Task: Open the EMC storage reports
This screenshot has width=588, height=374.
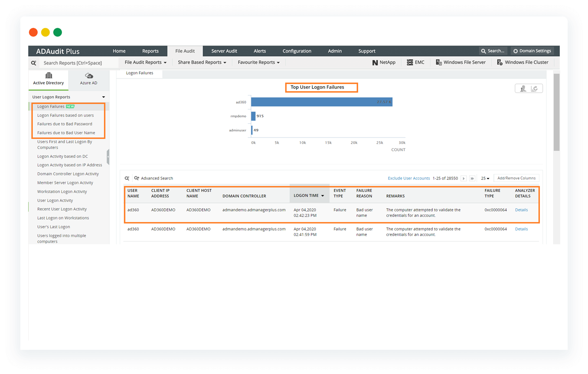Action: [x=415, y=62]
